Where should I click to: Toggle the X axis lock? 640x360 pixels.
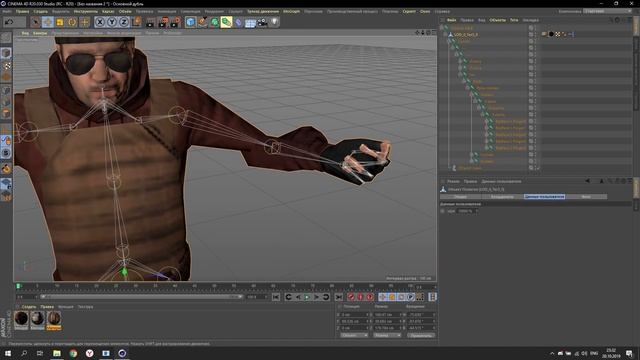100,22
